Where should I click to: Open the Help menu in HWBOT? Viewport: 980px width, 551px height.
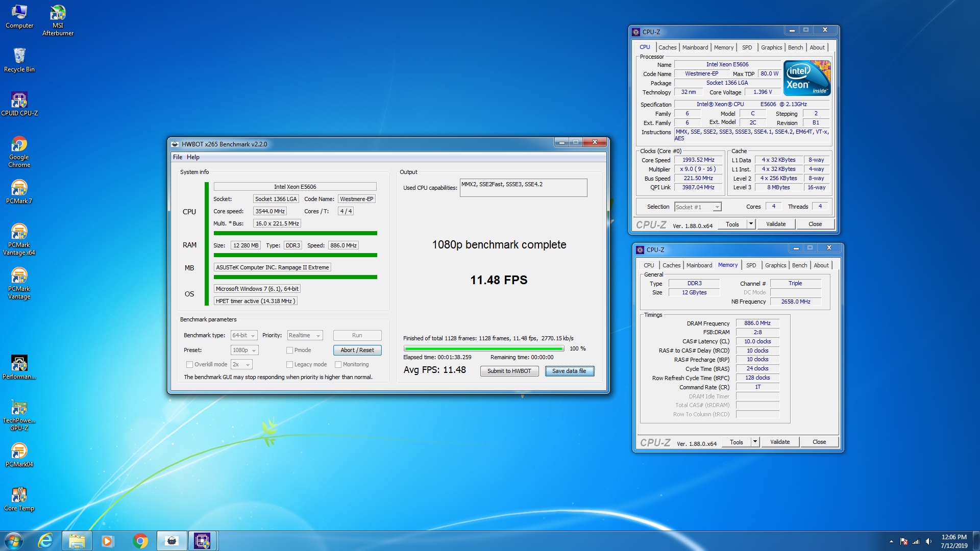click(x=193, y=157)
